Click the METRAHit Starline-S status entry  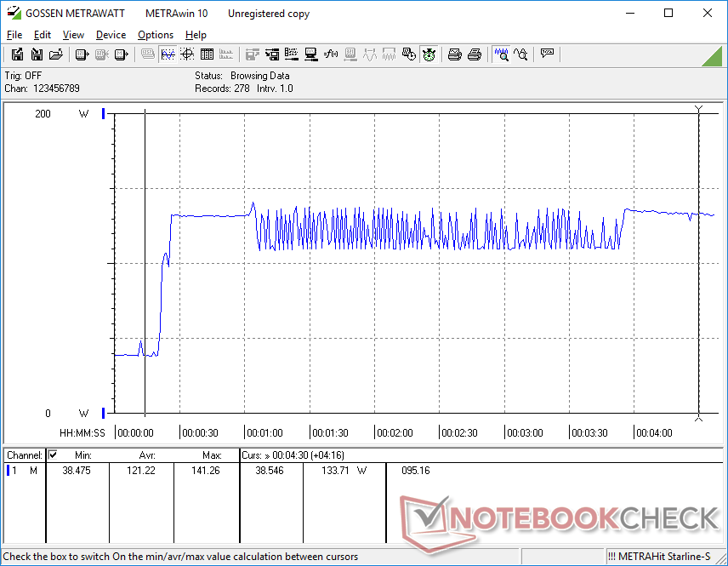(659, 557)
